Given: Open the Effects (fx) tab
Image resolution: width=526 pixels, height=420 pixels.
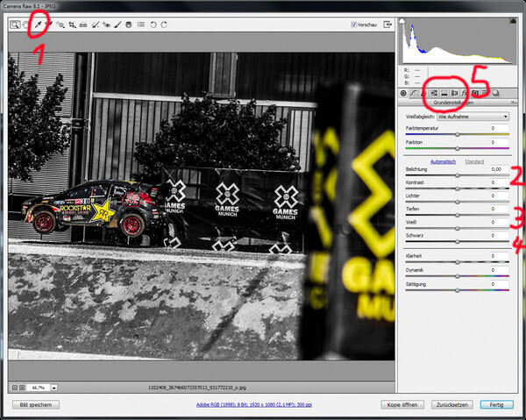Looking at the screenshot, I should click(x=465, y=93).
